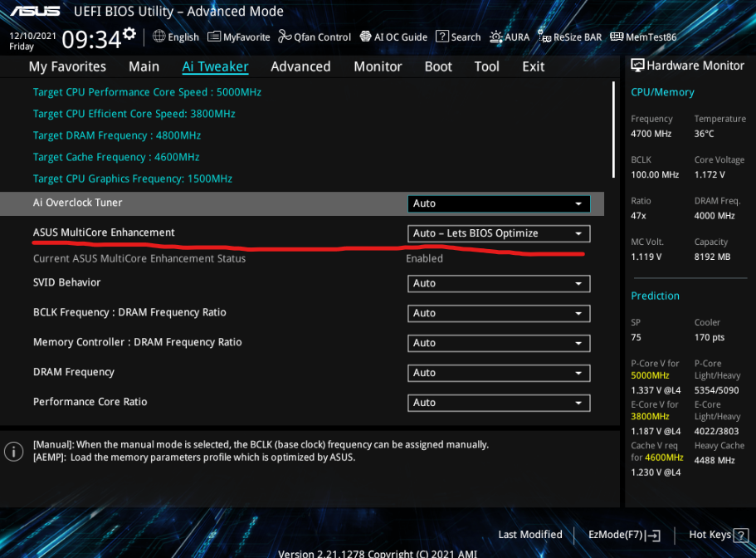
Task: Click the 1.172 V core voltage value
Action: [710, 174]
